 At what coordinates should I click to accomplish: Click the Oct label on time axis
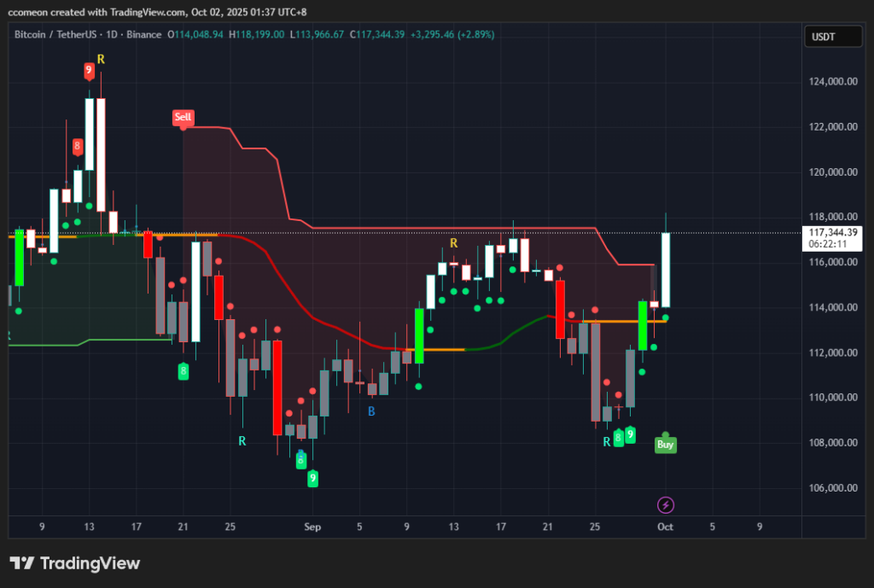(x=666, y=527)
